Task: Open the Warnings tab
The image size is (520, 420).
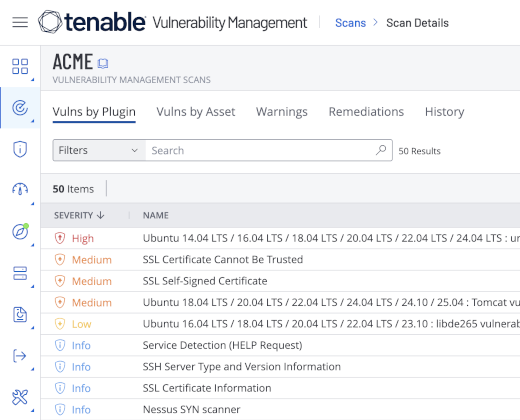Action: click(282, 112)
